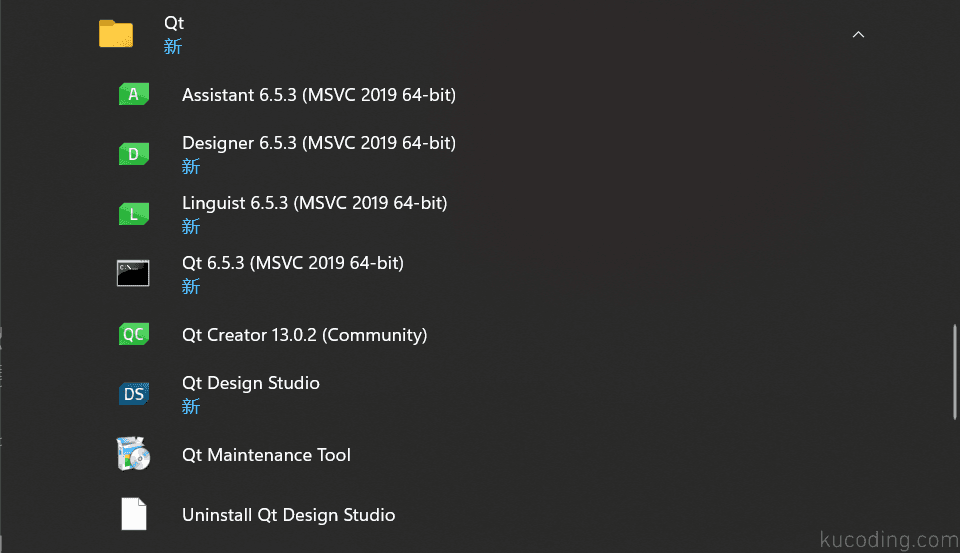960x553 pixels.
Task: Click the Designer green D icon
Action: (x=133, y=154)
